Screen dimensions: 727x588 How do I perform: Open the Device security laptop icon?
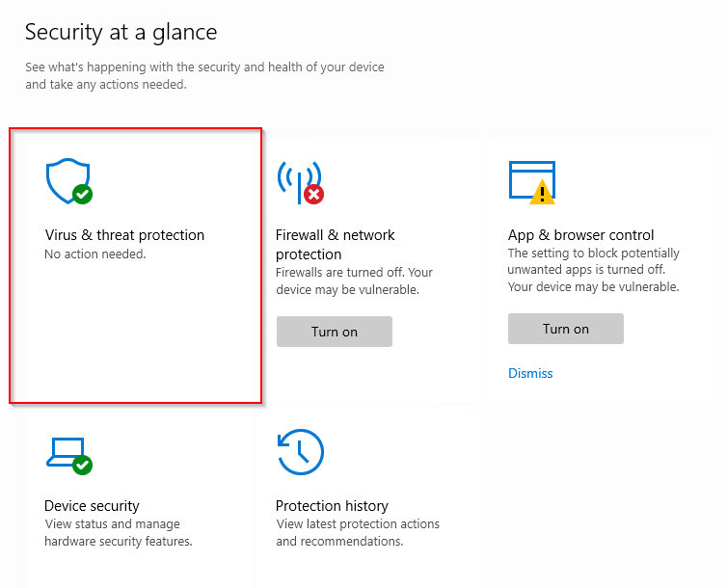click(69, 456)
